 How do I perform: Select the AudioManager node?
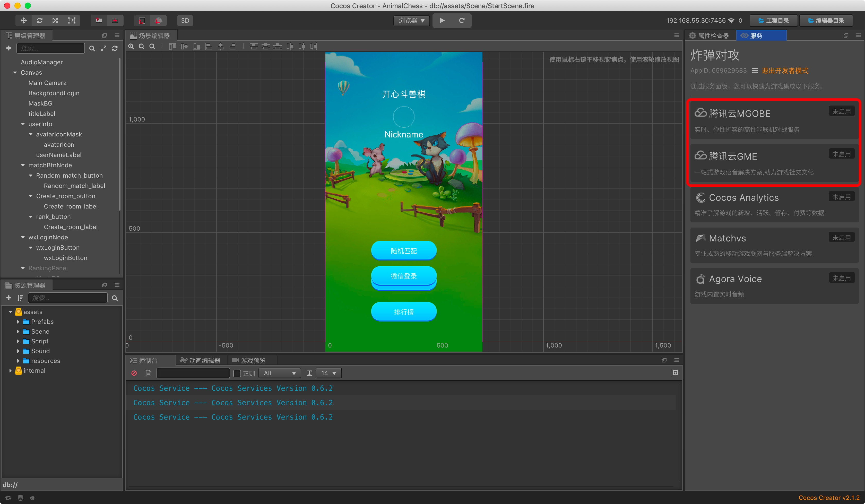point(42,62)
